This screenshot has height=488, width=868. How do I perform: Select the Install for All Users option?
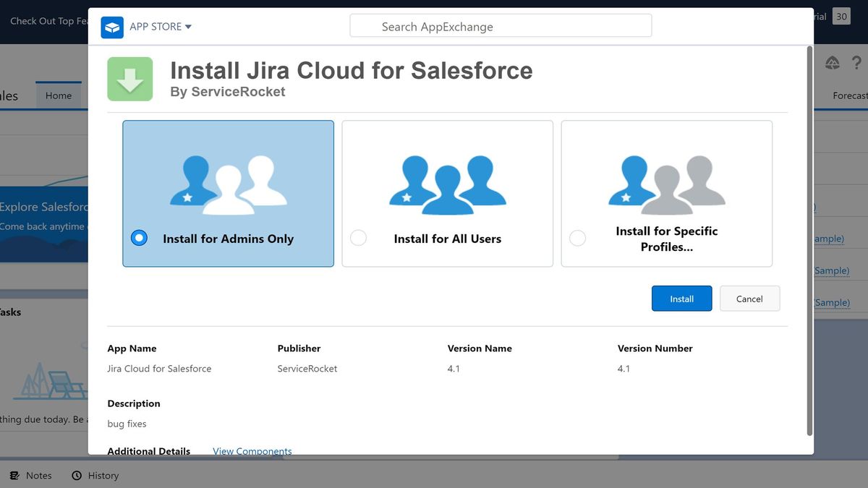(x=358, y=237)
